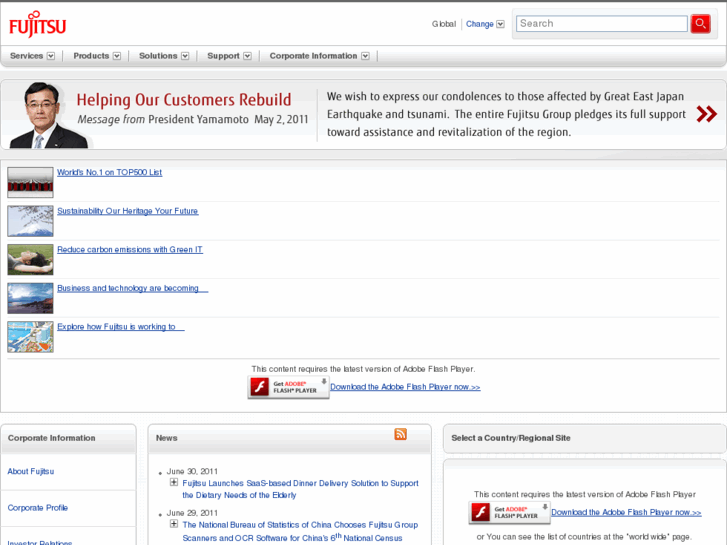
Task: Select the Services menu
Action: pyautogui.click(x=26, y=56)
